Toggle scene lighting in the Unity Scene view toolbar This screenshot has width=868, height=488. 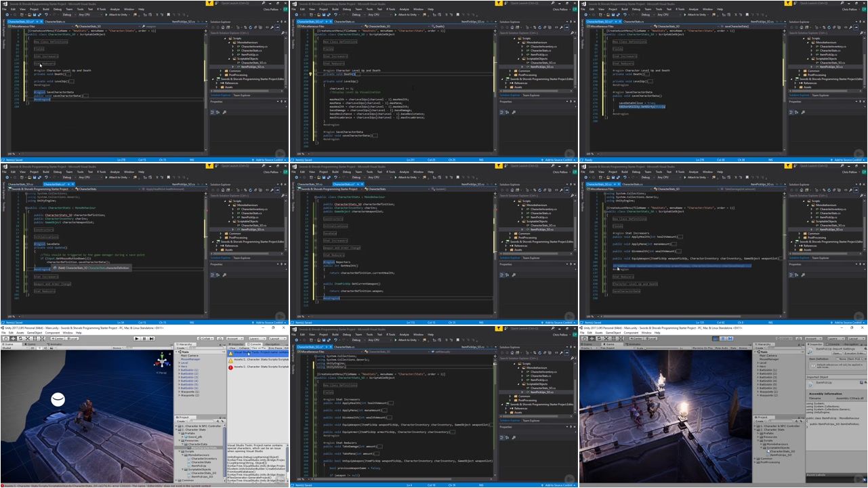tap(39, 348)
